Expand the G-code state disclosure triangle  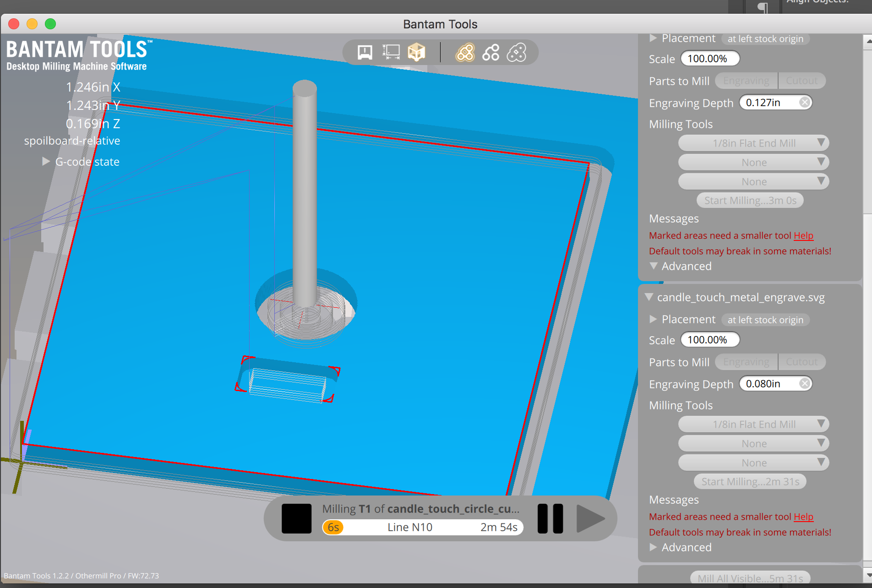[46, 162]
